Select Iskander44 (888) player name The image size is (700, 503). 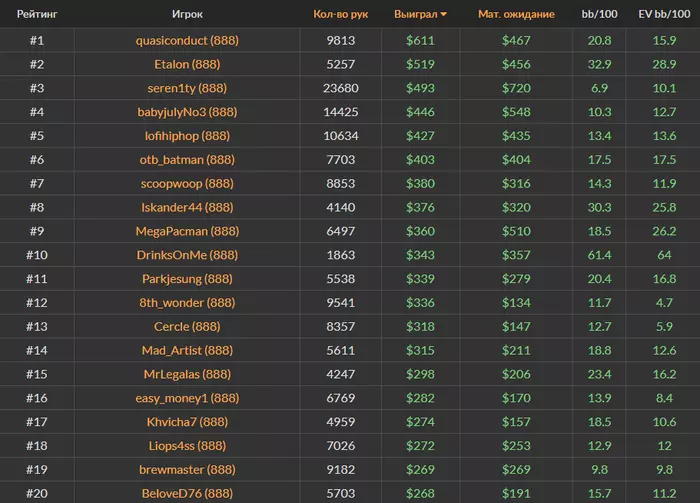coord(187,208)
